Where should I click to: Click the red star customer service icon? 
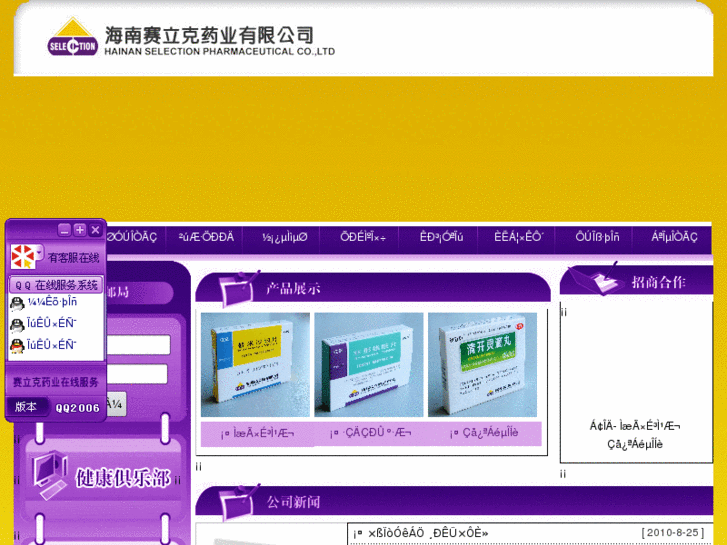22,256
